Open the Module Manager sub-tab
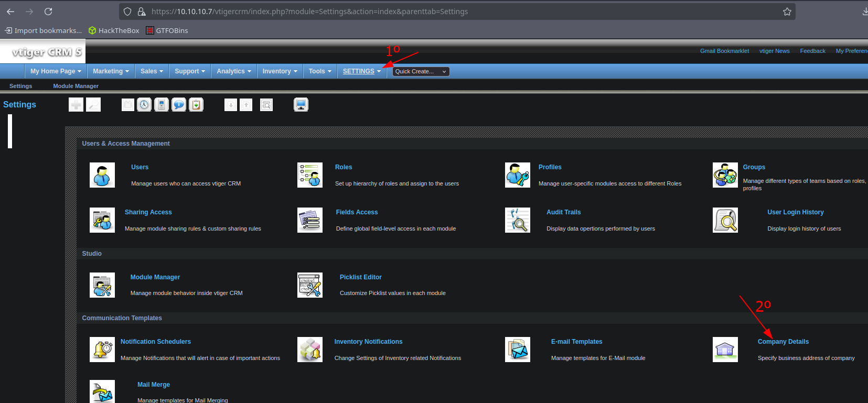This screenshot has height=403, width=868. coord(76,86)
